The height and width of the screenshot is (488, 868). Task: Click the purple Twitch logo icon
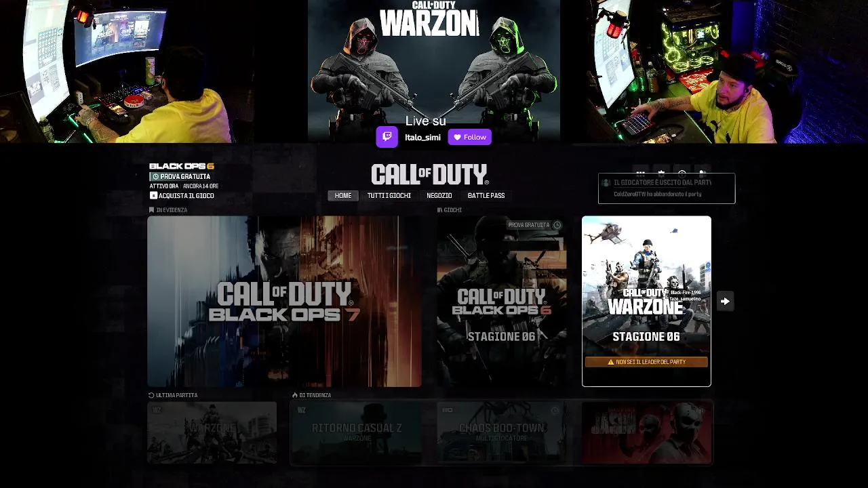[387, 137]
